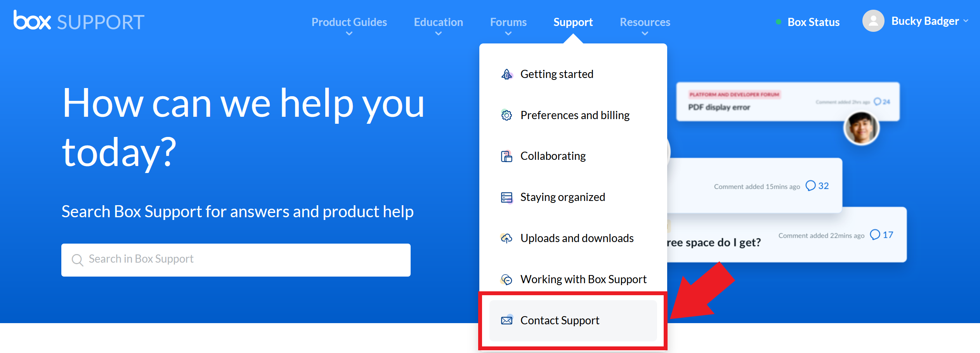Open the Box Status link
Screen dimensions: 980x353
click(x=813, y=22)
